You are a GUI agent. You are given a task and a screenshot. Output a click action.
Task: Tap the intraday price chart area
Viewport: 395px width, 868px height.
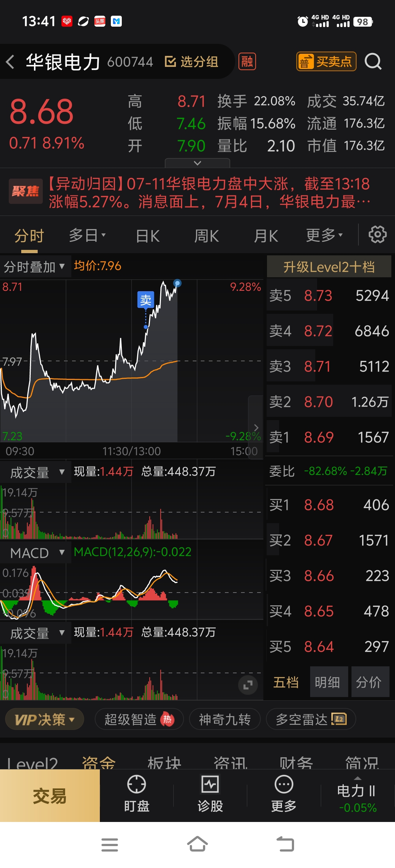coord(132,361)
